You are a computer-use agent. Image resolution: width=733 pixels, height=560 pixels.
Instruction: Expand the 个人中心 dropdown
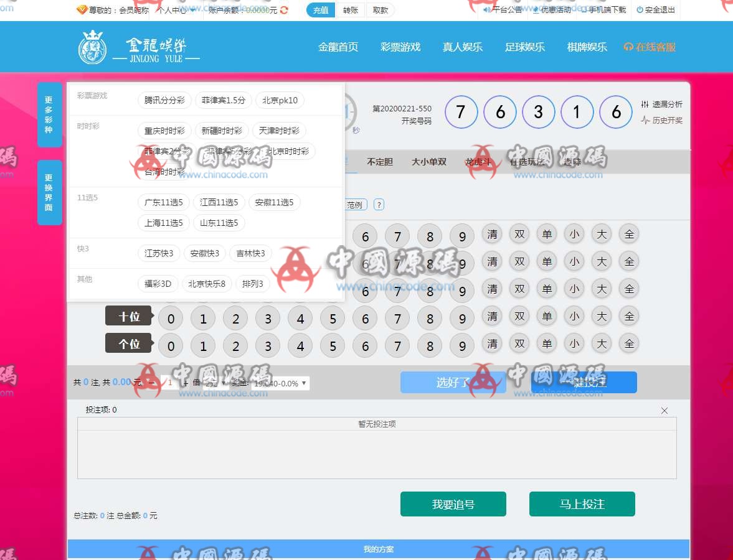[x=176, y=10]
